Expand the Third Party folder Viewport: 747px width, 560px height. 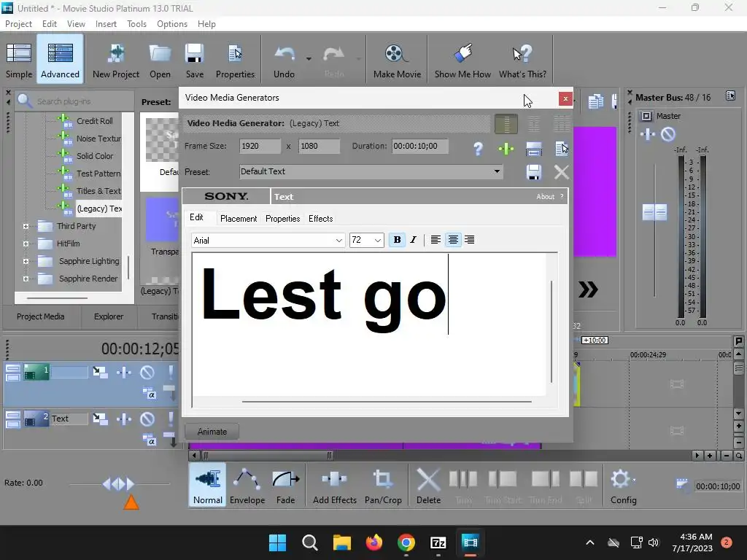[26, 227]
